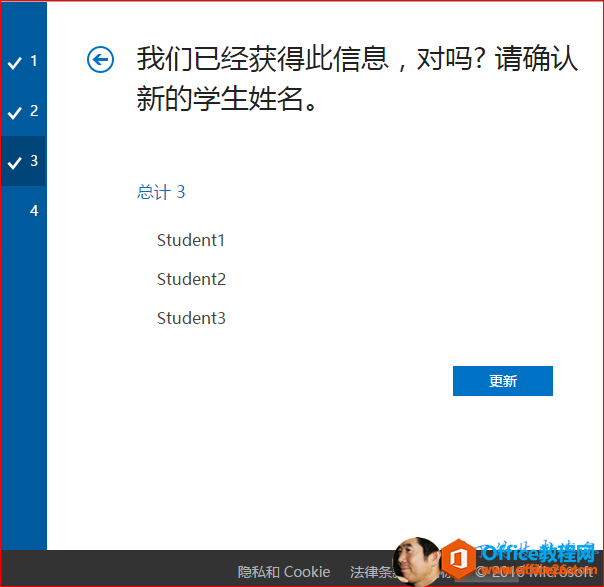
Task: Select step 3 in sidebar
Action: (x=23, y=161)
